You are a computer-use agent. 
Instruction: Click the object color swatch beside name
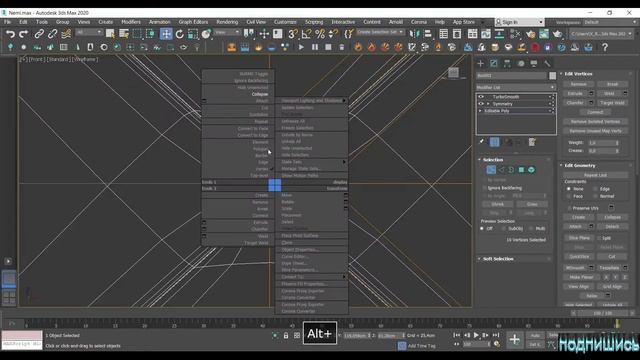(552, 76)
